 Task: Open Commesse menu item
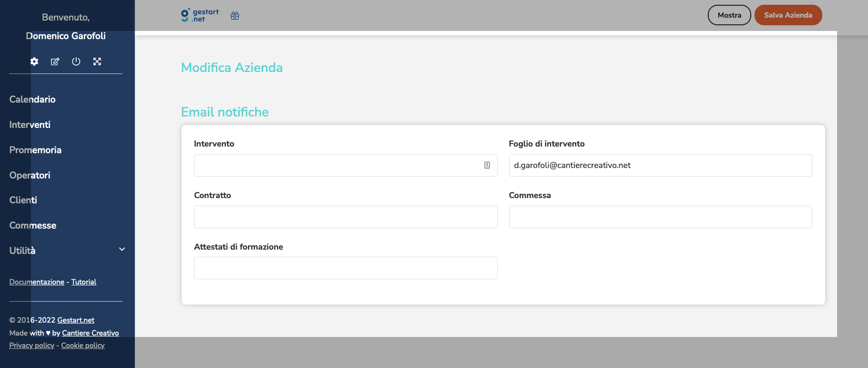point(33,225)
